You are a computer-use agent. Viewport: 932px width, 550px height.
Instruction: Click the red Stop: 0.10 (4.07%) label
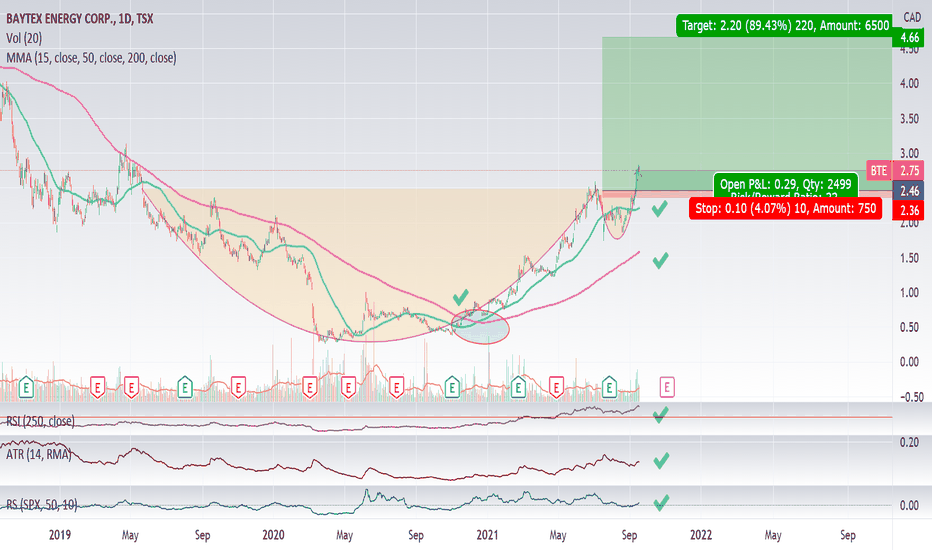tap(786, 209)
